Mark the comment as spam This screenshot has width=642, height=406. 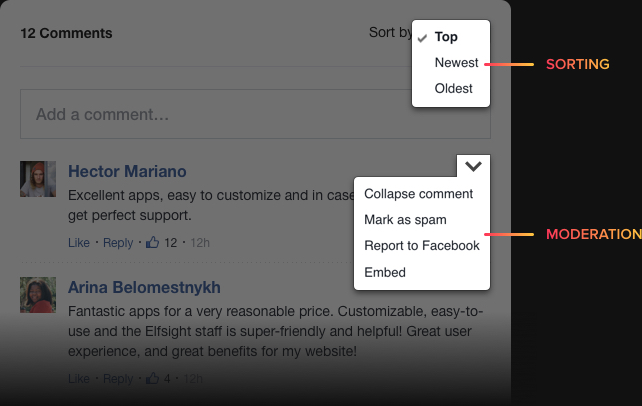(405, 220)
